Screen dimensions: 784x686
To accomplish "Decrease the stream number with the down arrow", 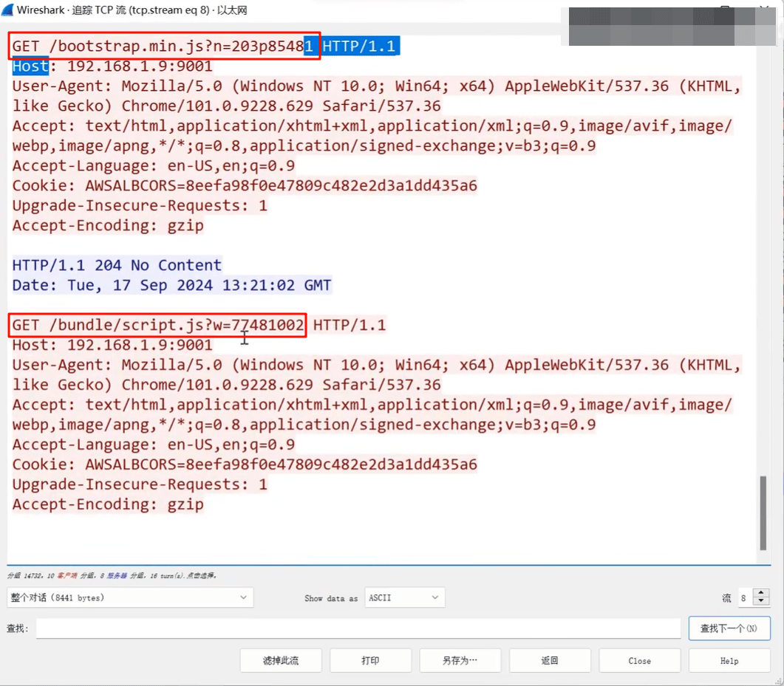I will coord(761,602).
